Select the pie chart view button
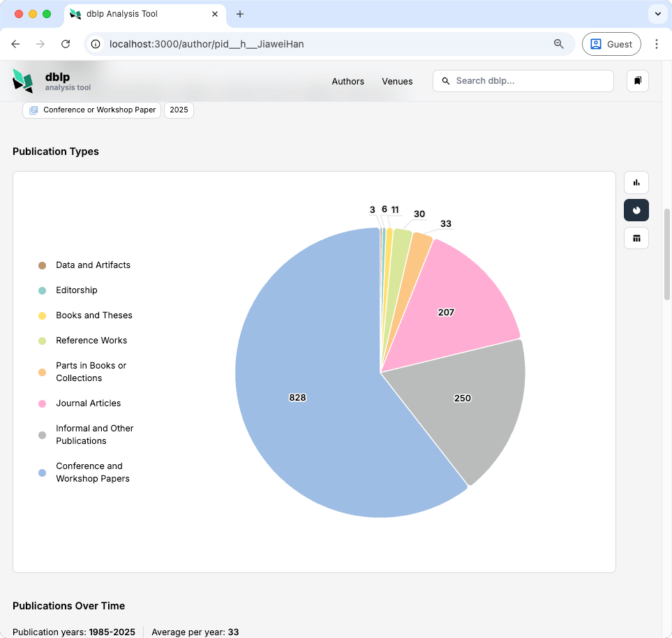The width and height of the screenshot is (672, 638). pos(636,210)
